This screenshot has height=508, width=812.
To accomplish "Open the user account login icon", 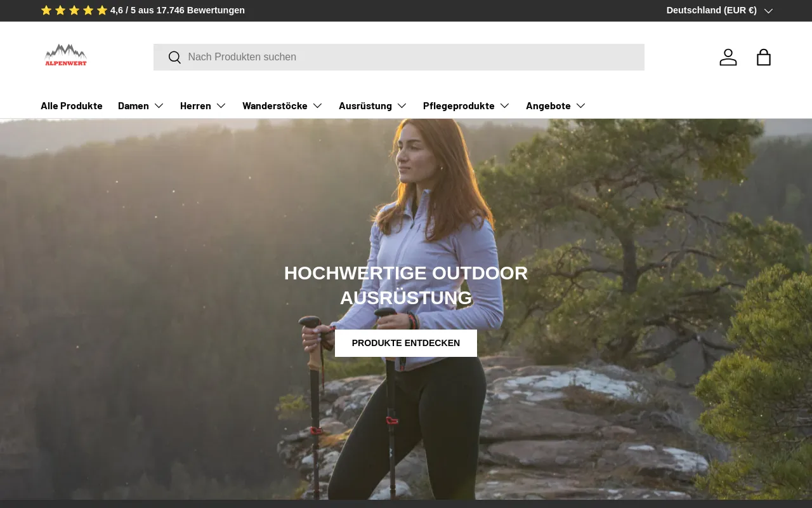I will (728, 57).
